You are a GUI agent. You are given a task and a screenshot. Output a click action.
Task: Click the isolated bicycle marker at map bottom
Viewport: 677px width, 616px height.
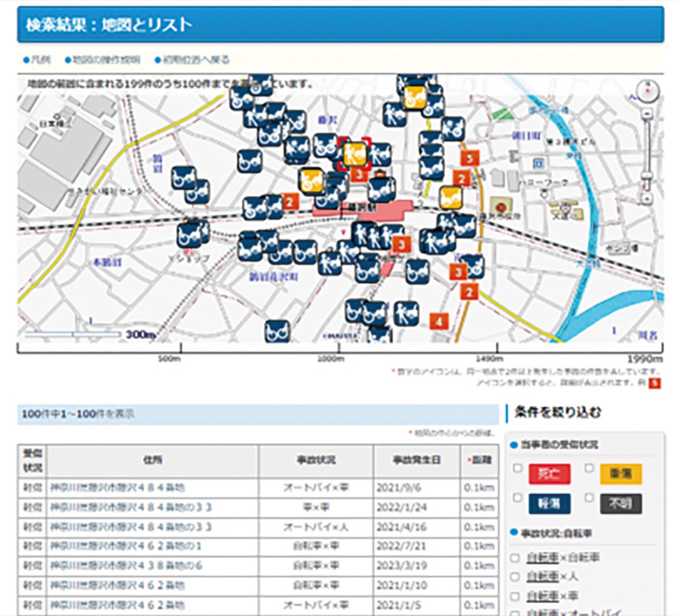pos(276,331)
